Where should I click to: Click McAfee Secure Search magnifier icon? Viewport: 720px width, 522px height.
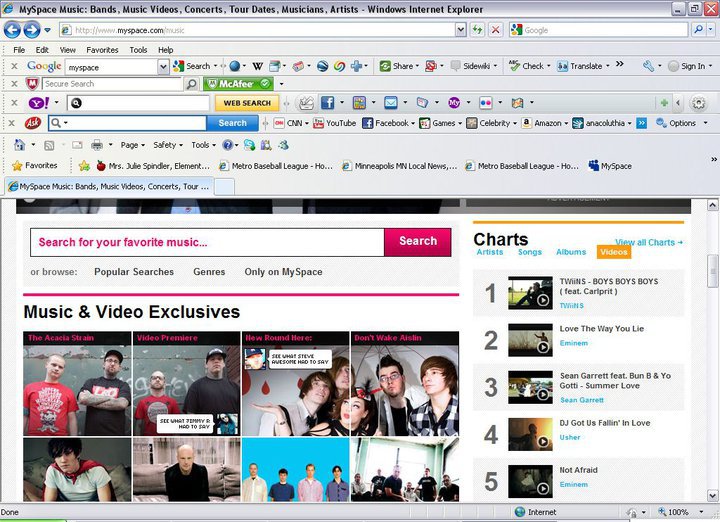coord(191,84)
